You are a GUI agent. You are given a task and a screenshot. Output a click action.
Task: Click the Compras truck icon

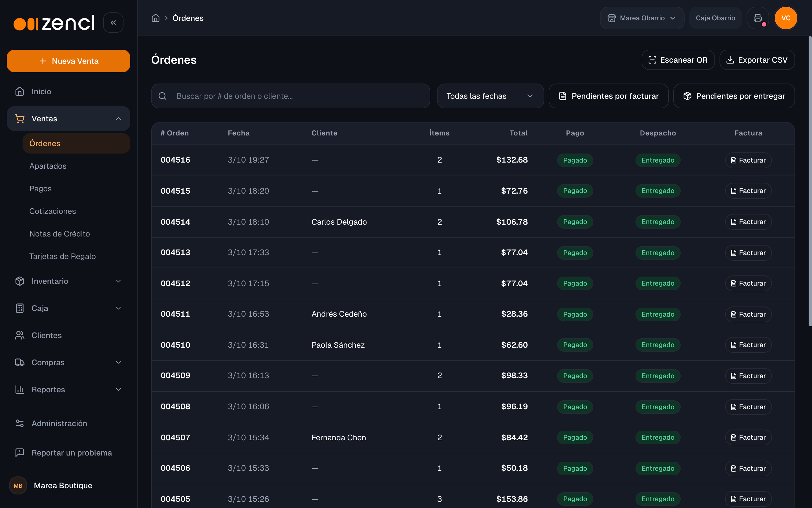tap(20, 363)
